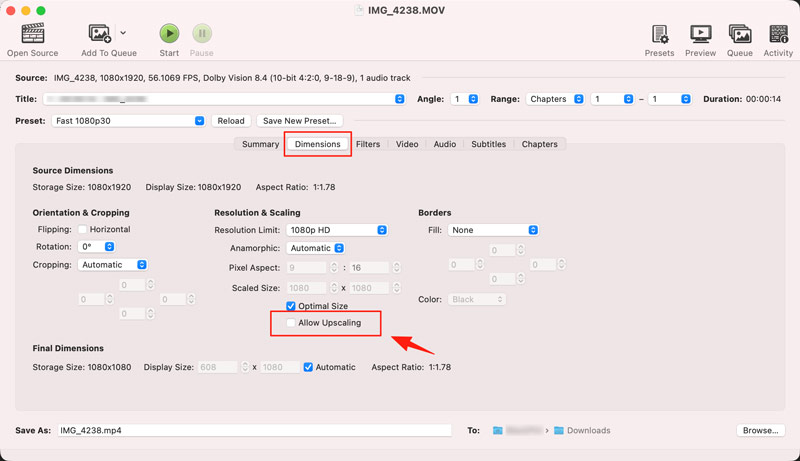Click the Pause toolbar icon
This screenshot has width=800, height=461.
pyautogui.click(x=201, y=35)
